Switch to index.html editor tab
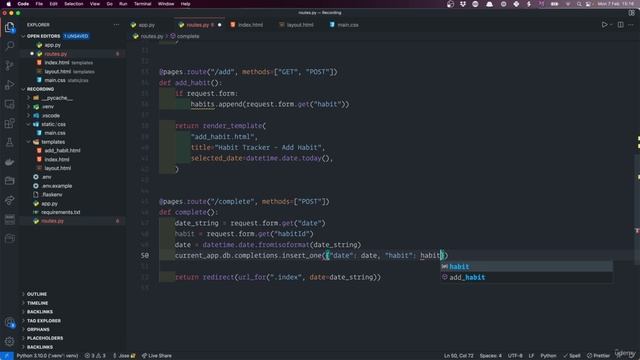The height and width of the screenshot is (360, 640). (x=247, y=25)
